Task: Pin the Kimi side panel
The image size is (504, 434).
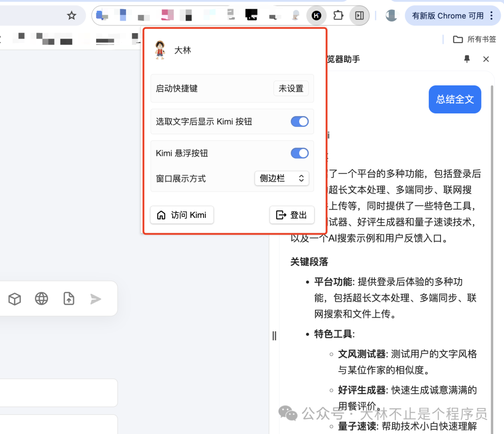Action: point(467,59)
